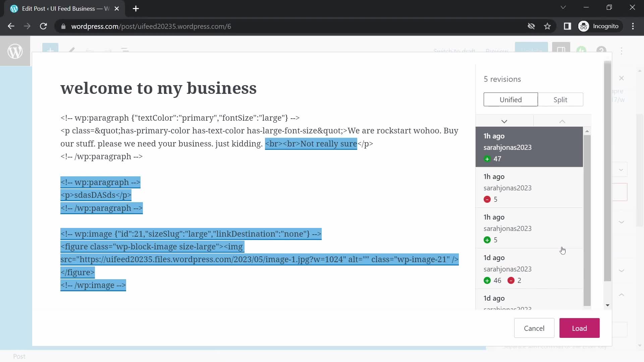Click Switch to draft in the header
This screenshot has height=362, width=644.
(455, 51)
